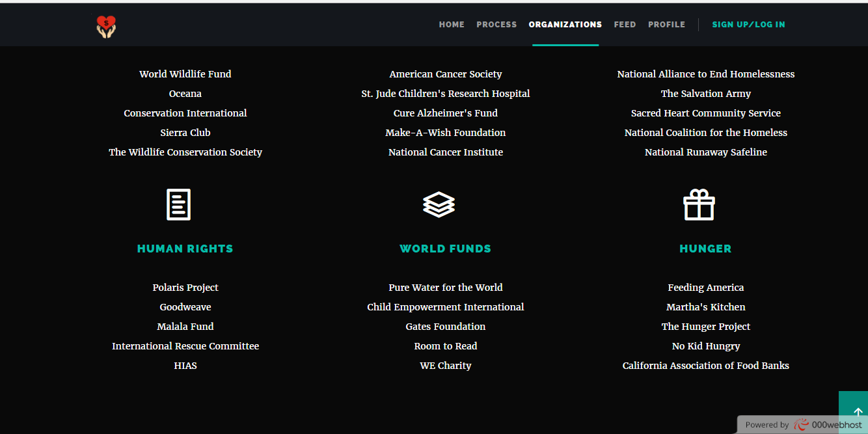Open Cure Alzheimer's Fund link
868x434 pixels.
tap(446, 113)
